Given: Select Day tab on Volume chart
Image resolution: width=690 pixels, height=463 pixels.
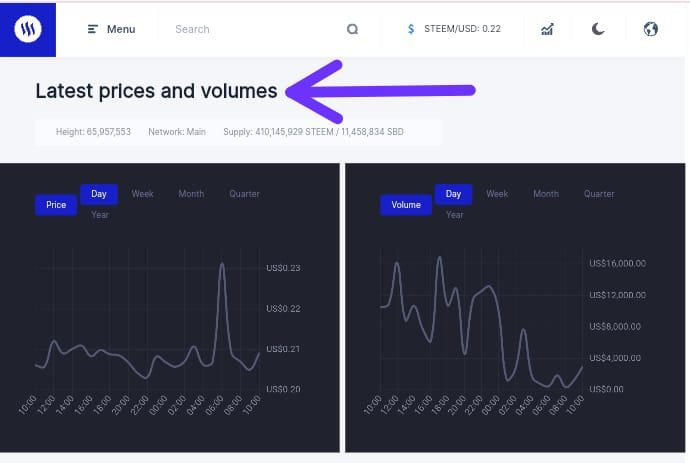Looking at the screenshot, I should tap(453, 194).
